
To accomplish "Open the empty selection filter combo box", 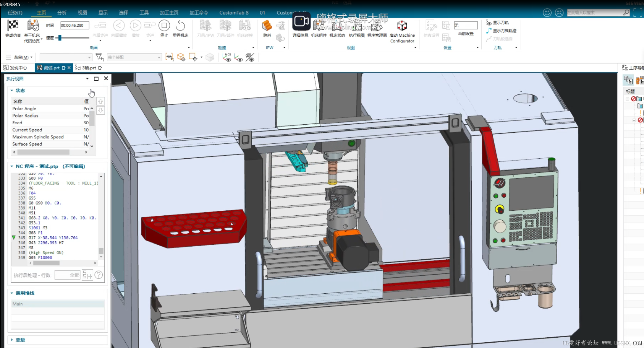I will [66, 57].
